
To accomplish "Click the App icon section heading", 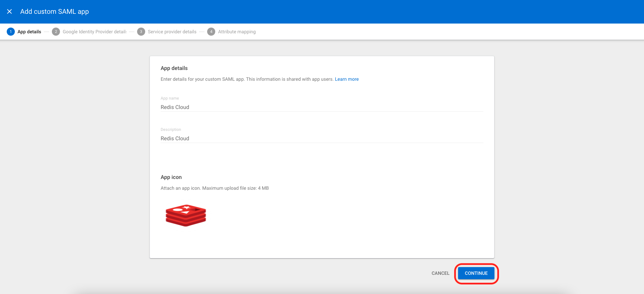I will click(171, 177).
